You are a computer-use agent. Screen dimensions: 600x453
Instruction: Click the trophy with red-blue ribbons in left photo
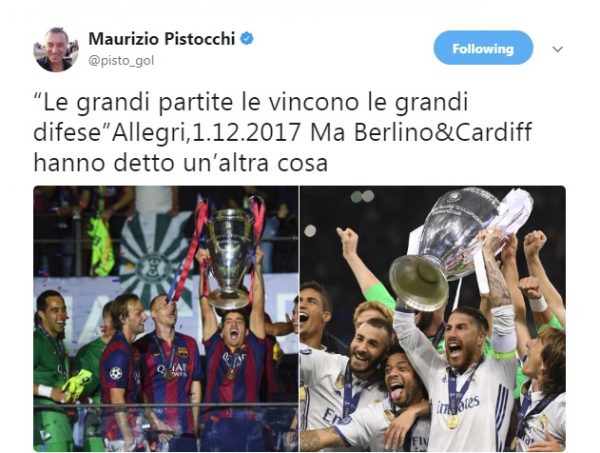point(229,256)
